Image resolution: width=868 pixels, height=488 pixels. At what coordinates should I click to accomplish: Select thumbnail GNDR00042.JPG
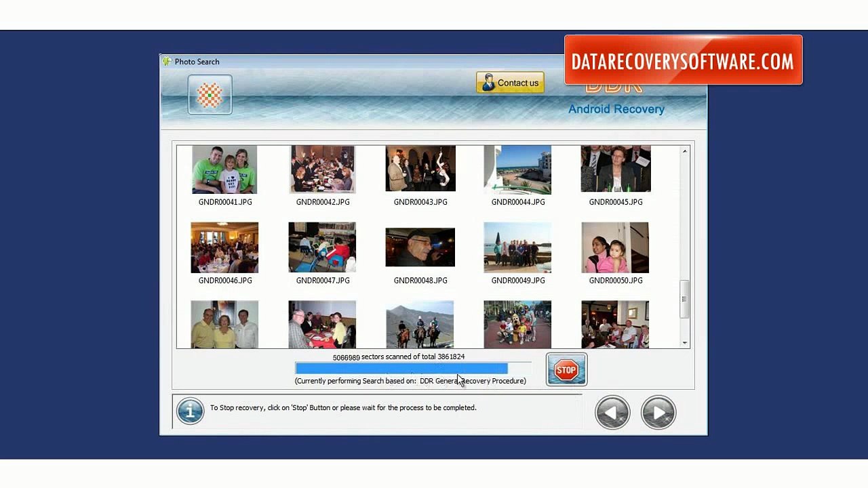[322, 169]
